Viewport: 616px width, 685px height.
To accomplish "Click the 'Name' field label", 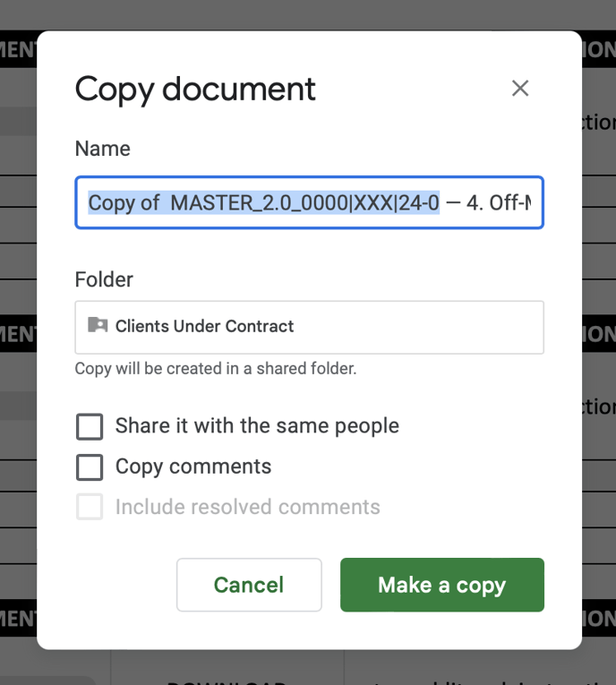I will tap(102, 149).
